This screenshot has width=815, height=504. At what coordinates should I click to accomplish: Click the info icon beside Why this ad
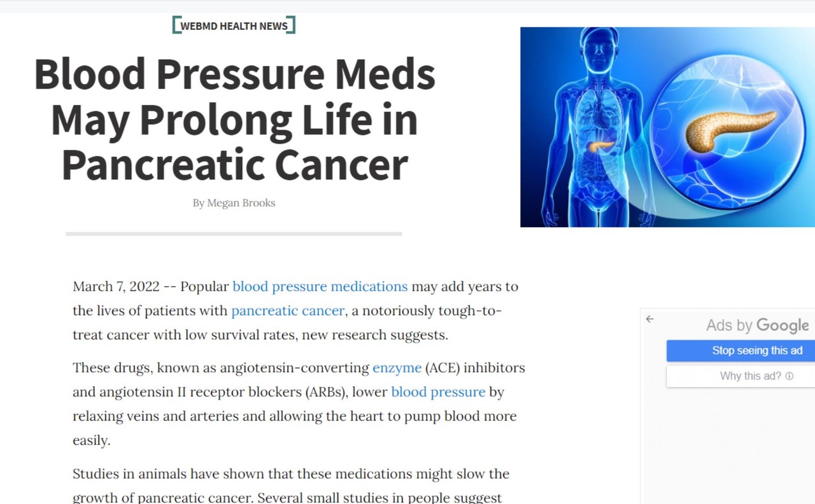790,376
